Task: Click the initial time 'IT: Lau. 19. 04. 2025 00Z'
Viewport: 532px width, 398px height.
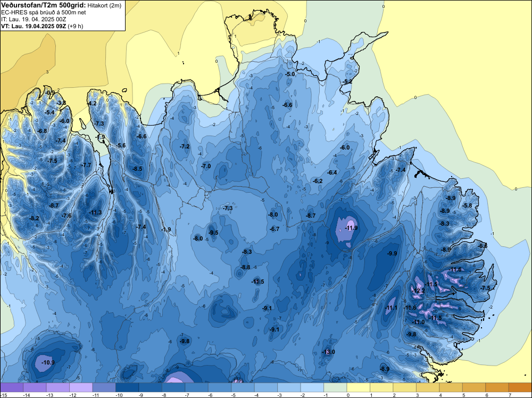Action: [x=34, y=19]
